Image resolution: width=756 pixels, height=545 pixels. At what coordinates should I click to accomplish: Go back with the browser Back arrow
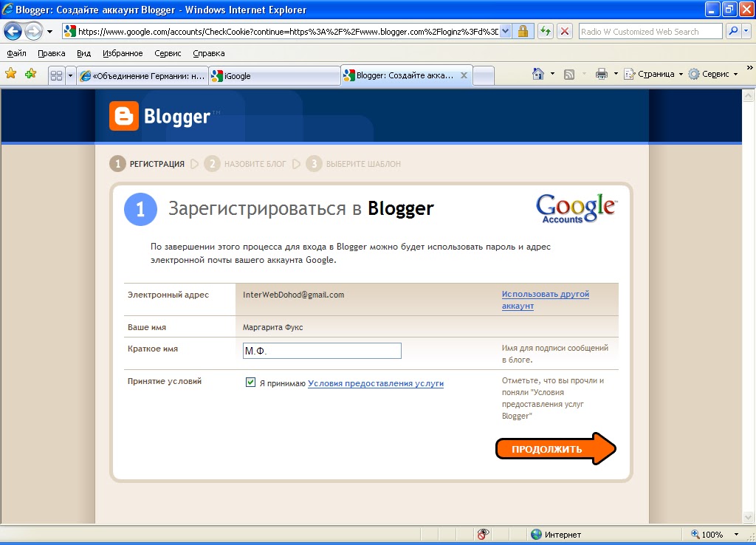coord(13,32)
